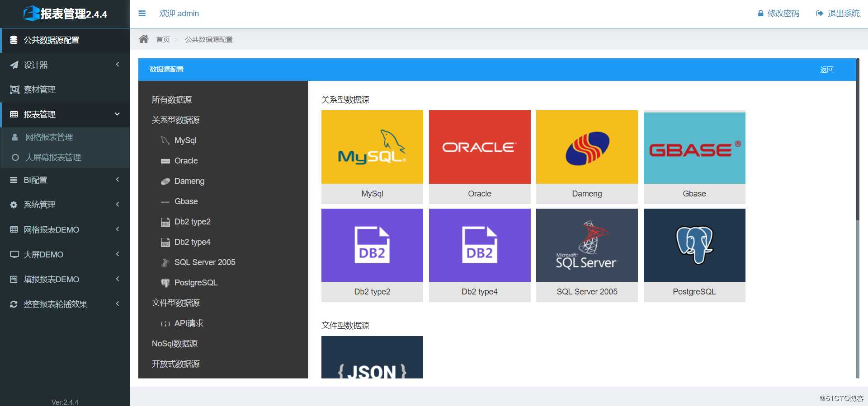Click the gear icon beside 系统管理
The height and width of the screenshot is (406, 868).
[14, 205]
